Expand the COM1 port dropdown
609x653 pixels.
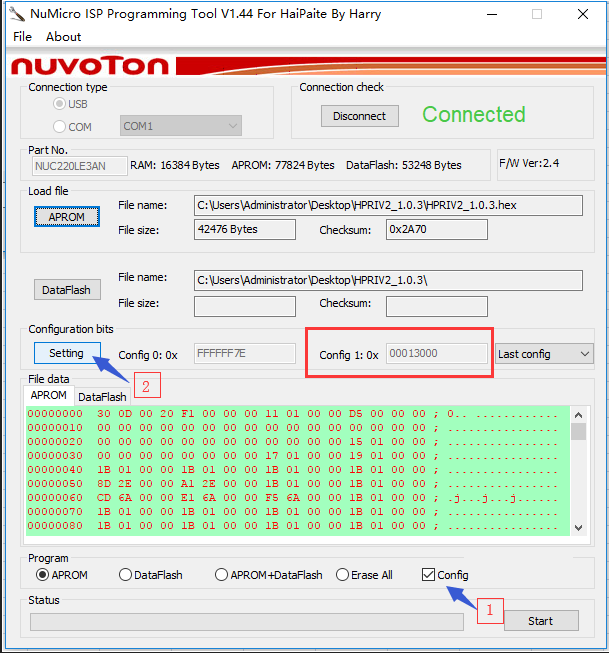point(181,126)
